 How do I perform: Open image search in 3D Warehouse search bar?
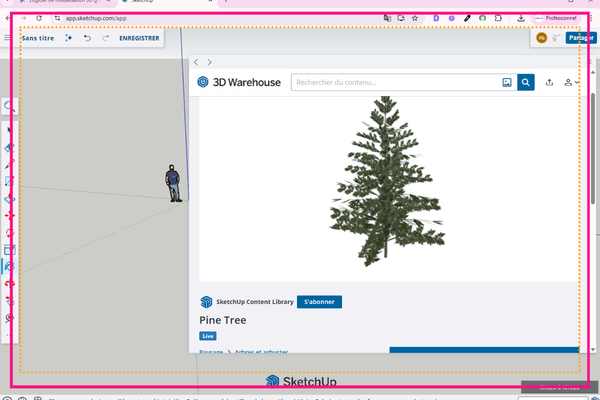507,82
